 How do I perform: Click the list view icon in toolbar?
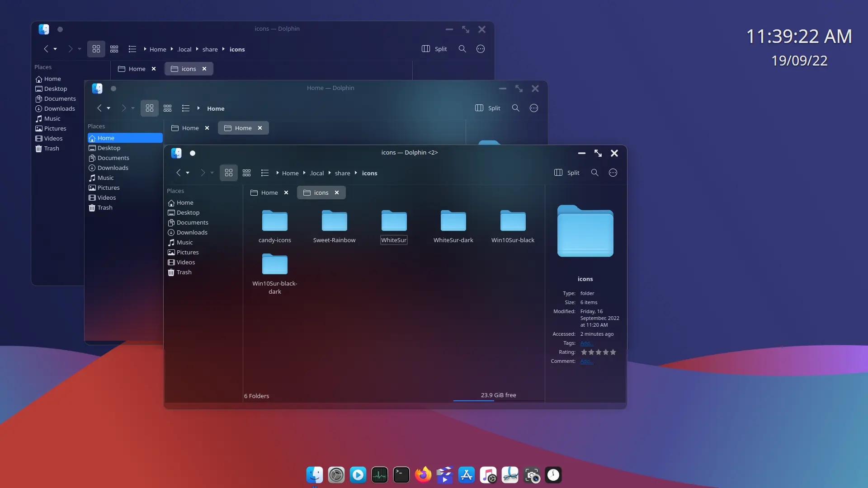click(264, 173)
